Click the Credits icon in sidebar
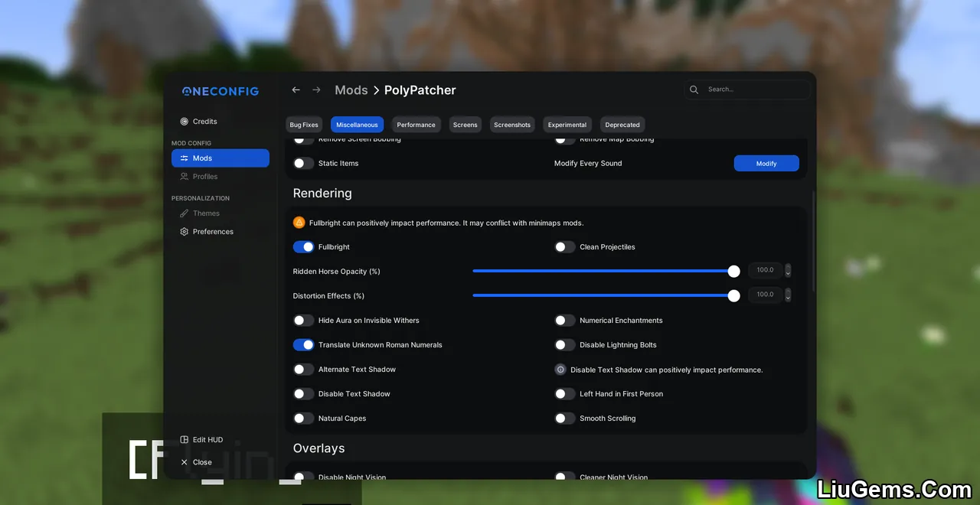 click(185, 122)
